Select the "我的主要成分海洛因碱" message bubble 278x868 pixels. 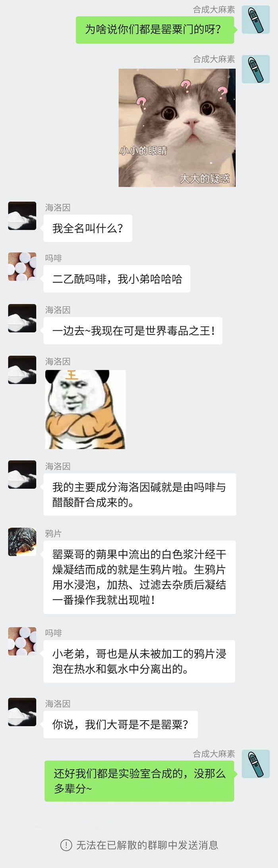coord(140,494)
